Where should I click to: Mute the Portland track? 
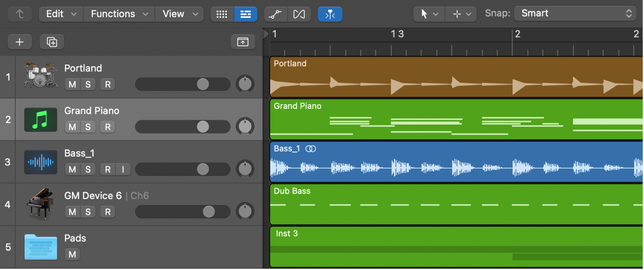pos(72,85)
